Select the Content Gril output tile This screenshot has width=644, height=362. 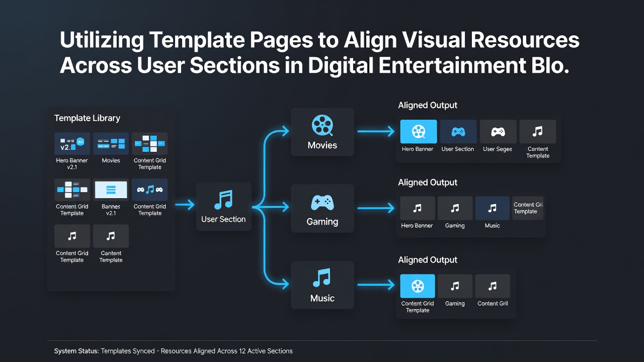click(x=493, y=286)
